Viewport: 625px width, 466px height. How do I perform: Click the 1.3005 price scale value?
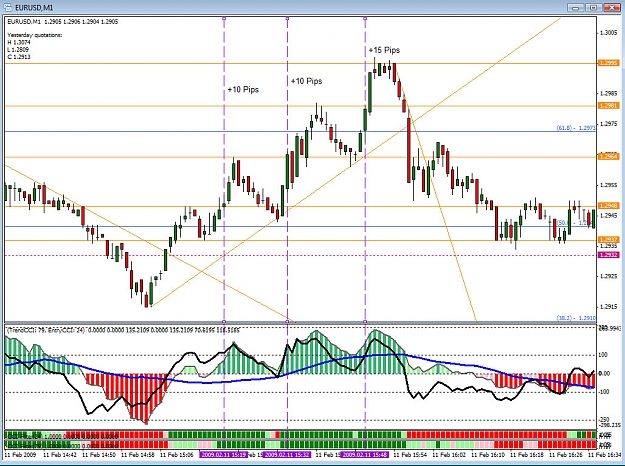[609, 33]
